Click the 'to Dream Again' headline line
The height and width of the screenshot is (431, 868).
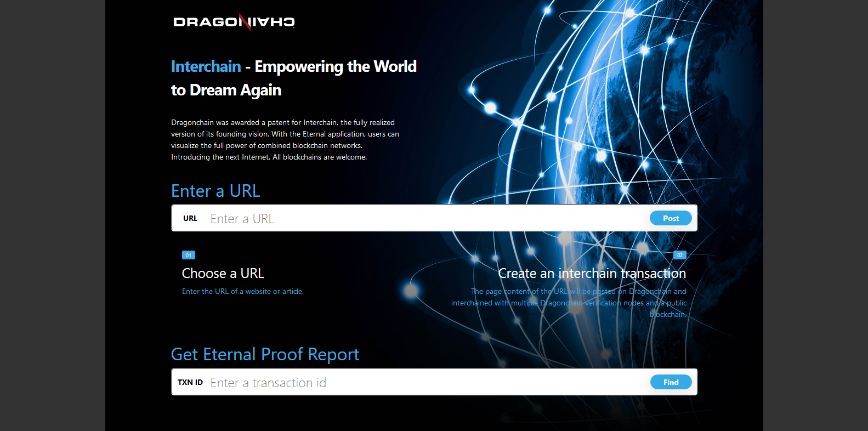[x=226, y=90]
